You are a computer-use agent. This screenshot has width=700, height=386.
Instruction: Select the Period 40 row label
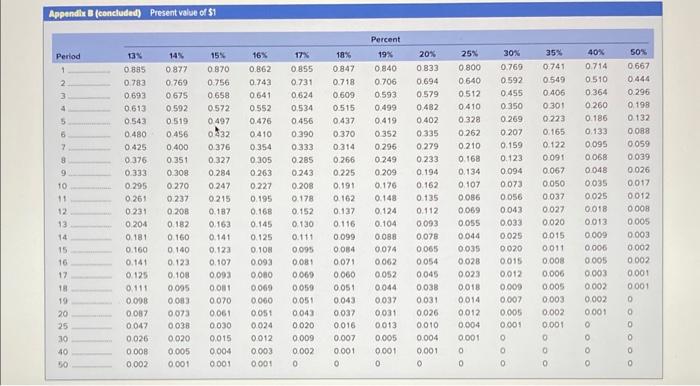[63, 352]
